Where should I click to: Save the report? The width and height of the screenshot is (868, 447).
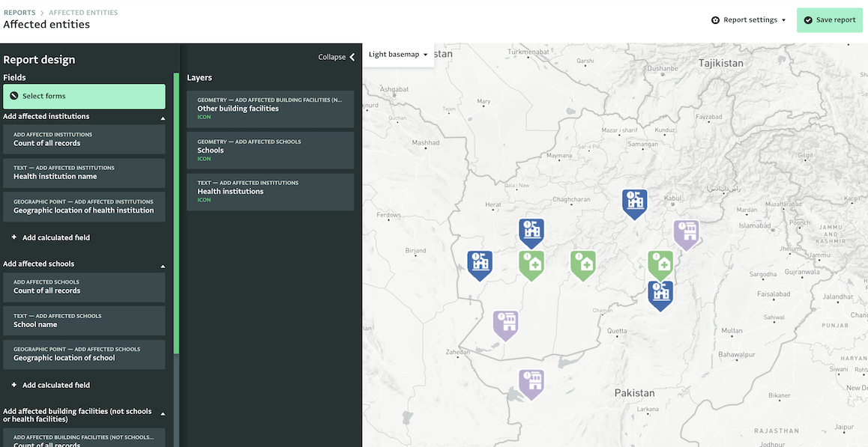click(x=829, y=20)
